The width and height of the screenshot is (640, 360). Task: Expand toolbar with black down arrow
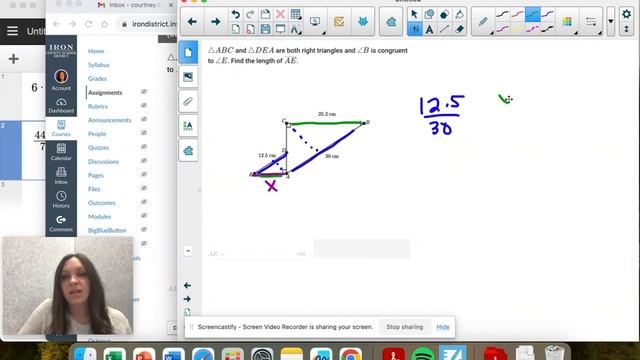click(611, 22)
